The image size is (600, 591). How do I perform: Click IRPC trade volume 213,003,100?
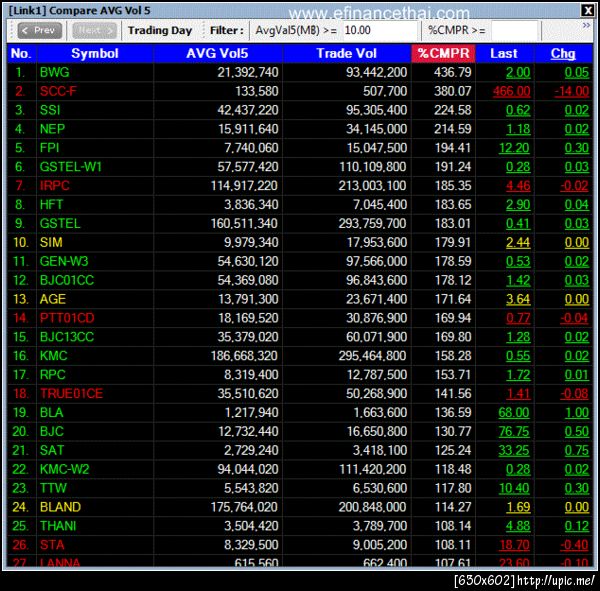pyautogui.click(x=372, y=186)
